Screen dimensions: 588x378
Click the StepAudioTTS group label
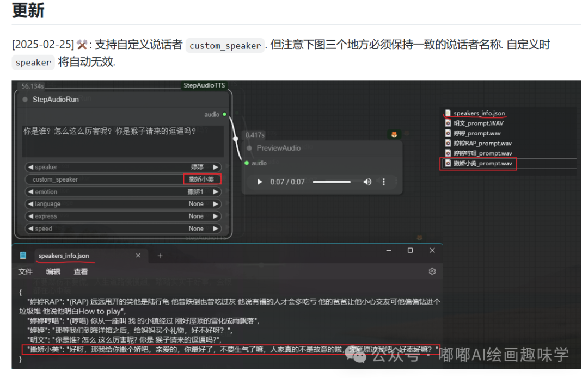[x=204, y=85]
